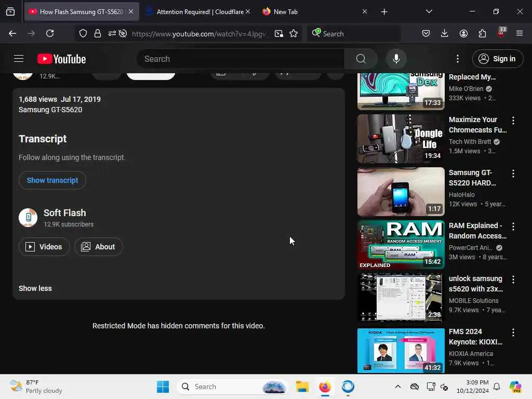The width and height of the screenshot is (532, 399).
Task: Close the Cloudflare tab
Action: (248, 11)
